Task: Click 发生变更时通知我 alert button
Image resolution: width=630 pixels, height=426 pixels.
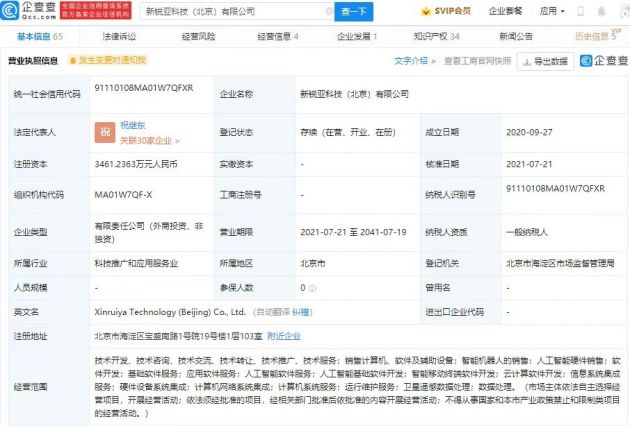Action: (x=108, y=60)
